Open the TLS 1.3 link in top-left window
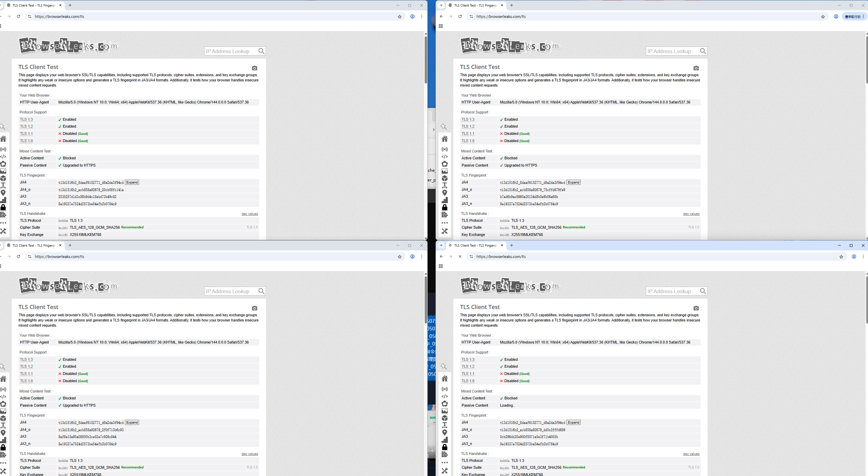868x476 pixels. click(26, 120)
